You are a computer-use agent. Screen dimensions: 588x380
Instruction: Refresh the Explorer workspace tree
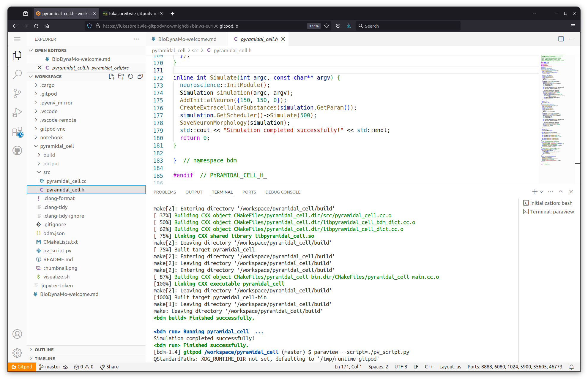click(130, 77)
